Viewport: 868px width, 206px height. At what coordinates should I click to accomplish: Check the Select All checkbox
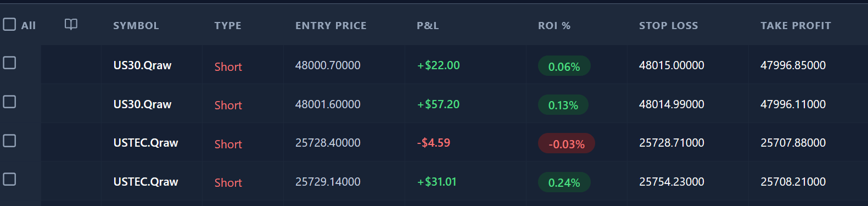coord(9,24)
